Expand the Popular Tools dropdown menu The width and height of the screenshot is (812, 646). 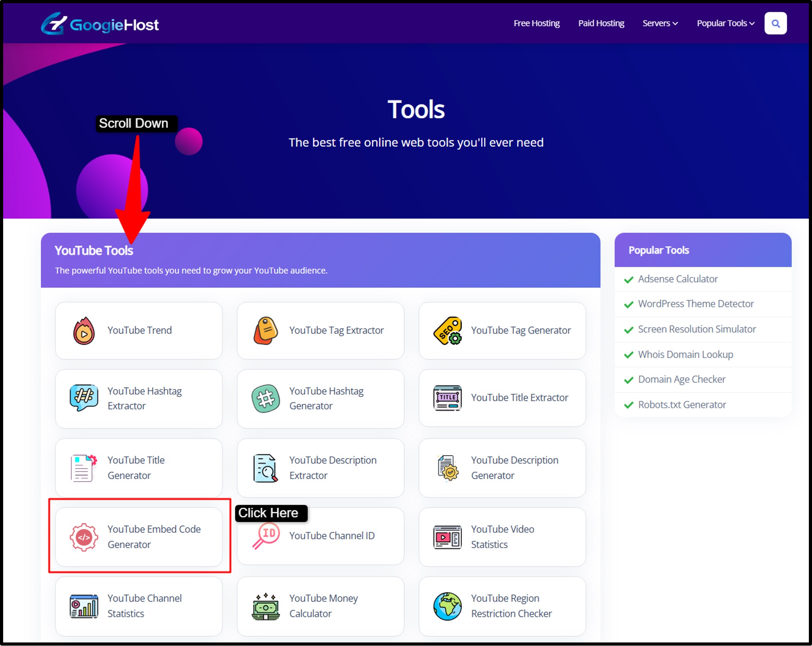click(725, 24)
